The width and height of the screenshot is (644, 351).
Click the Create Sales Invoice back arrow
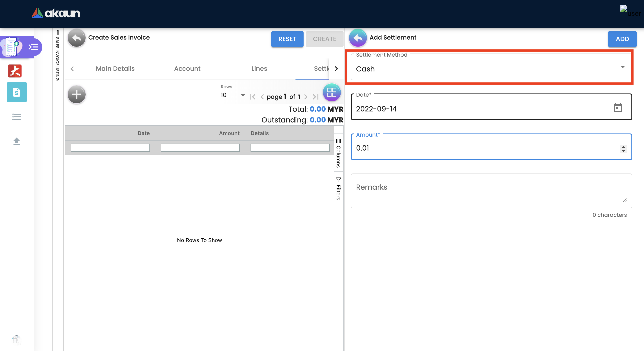click(76, 38)
